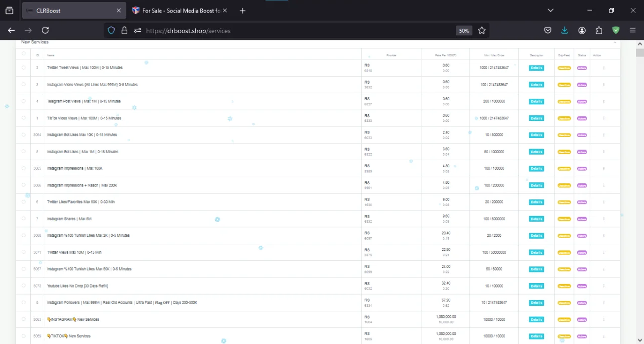Select the Instagram Shares row checkbox
The height and width of the screenshot is (344, 644).
click(x=24, y=219)
